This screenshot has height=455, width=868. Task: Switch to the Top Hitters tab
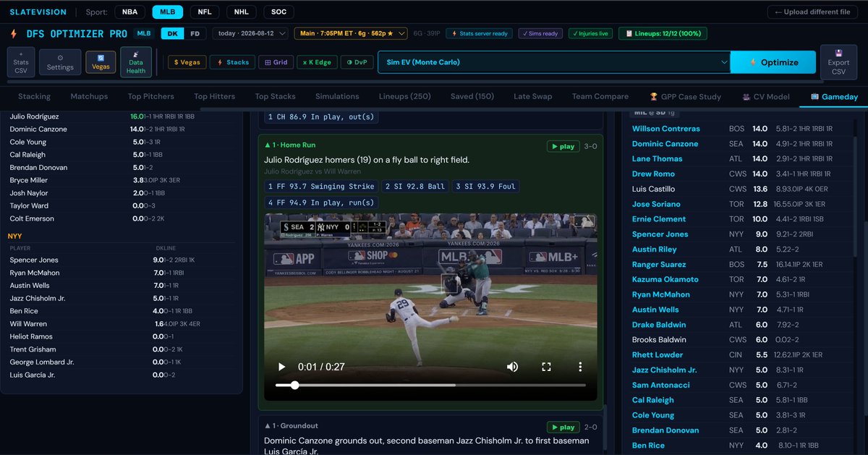(x=214, y=96)
